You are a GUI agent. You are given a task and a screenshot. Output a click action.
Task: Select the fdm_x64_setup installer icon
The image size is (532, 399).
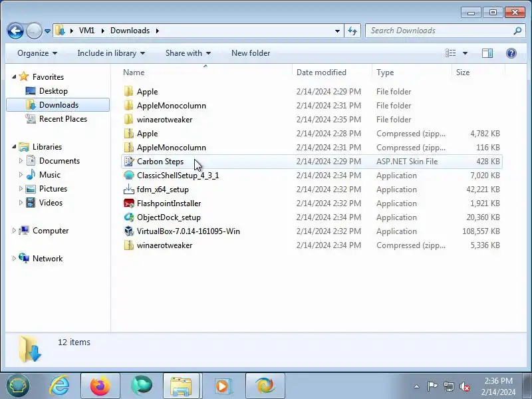point(128,189)
